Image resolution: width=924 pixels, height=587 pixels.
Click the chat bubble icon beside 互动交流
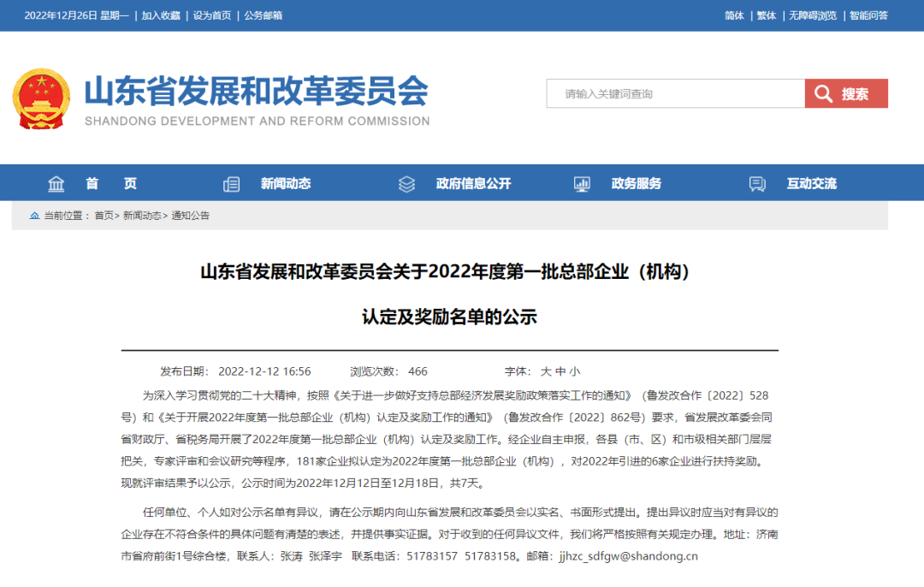pos(756,184)
